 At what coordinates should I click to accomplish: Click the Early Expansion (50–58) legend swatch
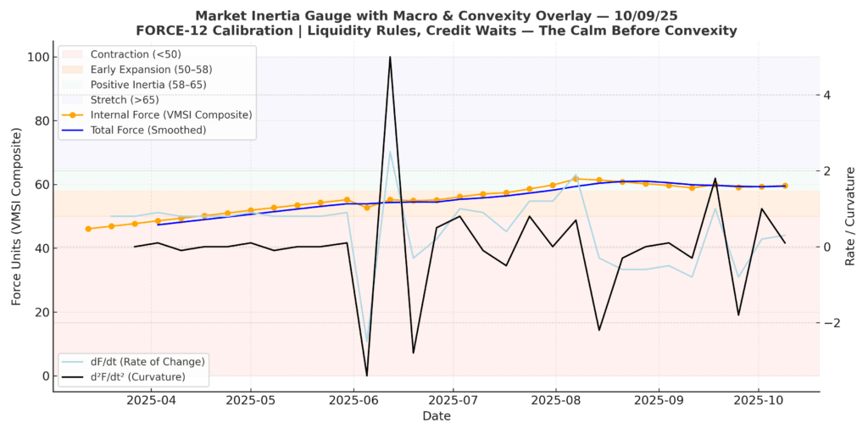(x=72, y=70)
